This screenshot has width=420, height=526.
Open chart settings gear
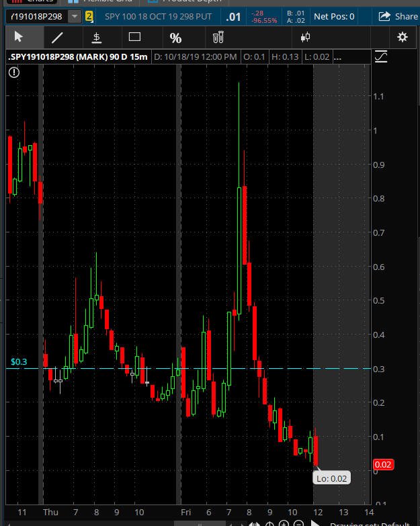pos(403,37)
